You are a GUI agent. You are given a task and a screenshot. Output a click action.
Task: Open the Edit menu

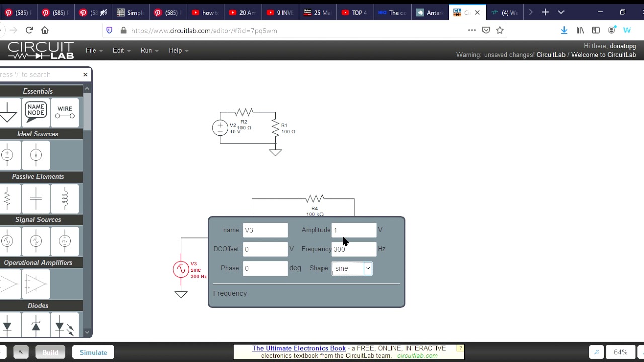coord(121,50)
